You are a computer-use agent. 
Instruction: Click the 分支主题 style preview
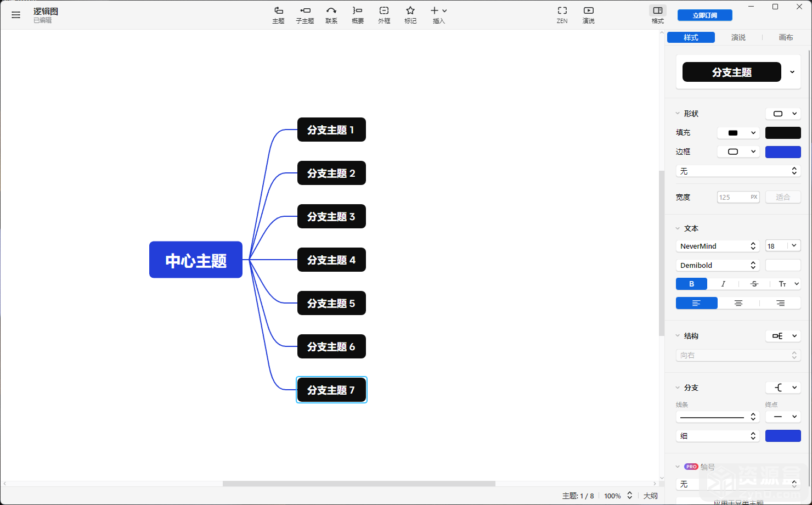[x=731, y=72]
